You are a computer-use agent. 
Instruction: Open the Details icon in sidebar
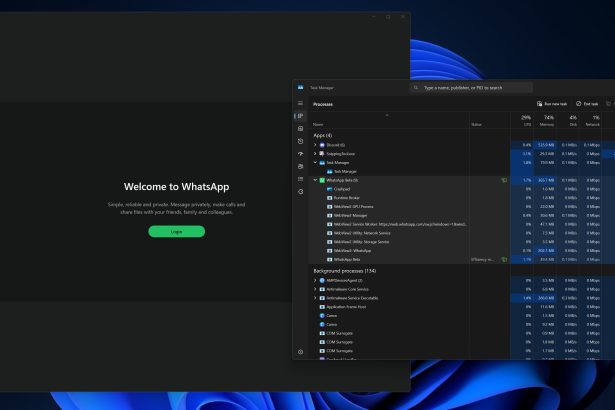click(300, 179)
